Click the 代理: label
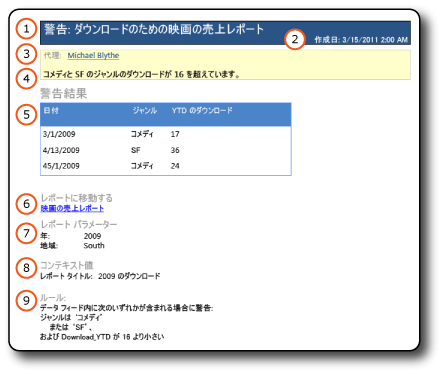 click(x=52, y=55)
